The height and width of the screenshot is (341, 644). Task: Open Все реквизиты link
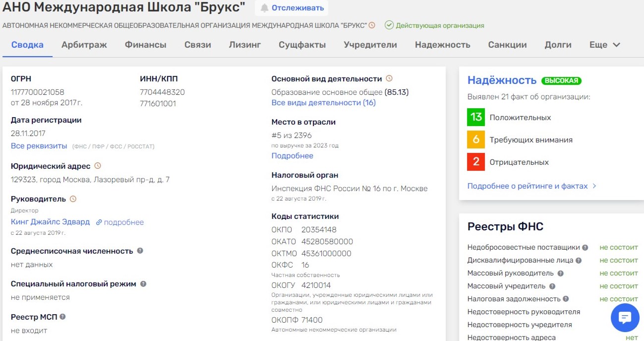(39, 146)
